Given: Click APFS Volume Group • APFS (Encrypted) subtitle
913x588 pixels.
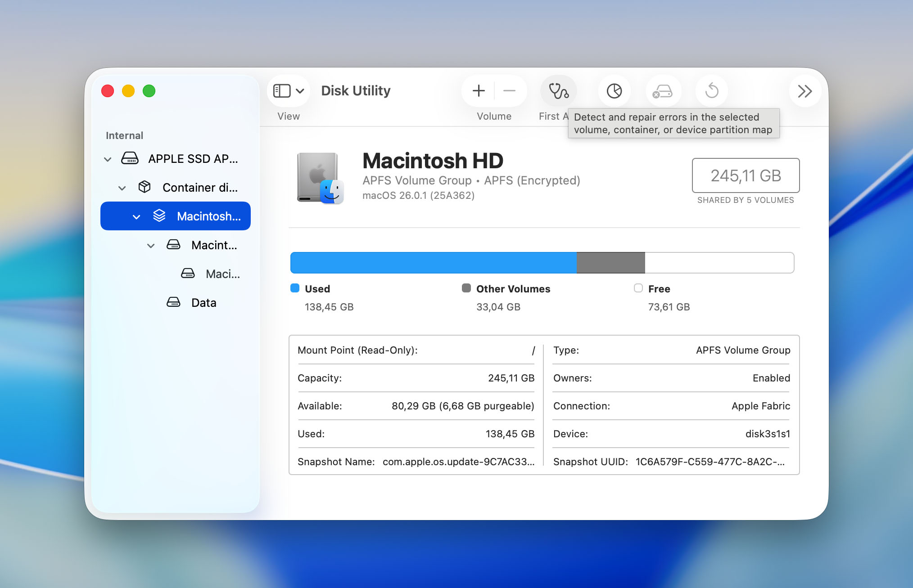Looking at the screenshot, I should coord(471,180).
